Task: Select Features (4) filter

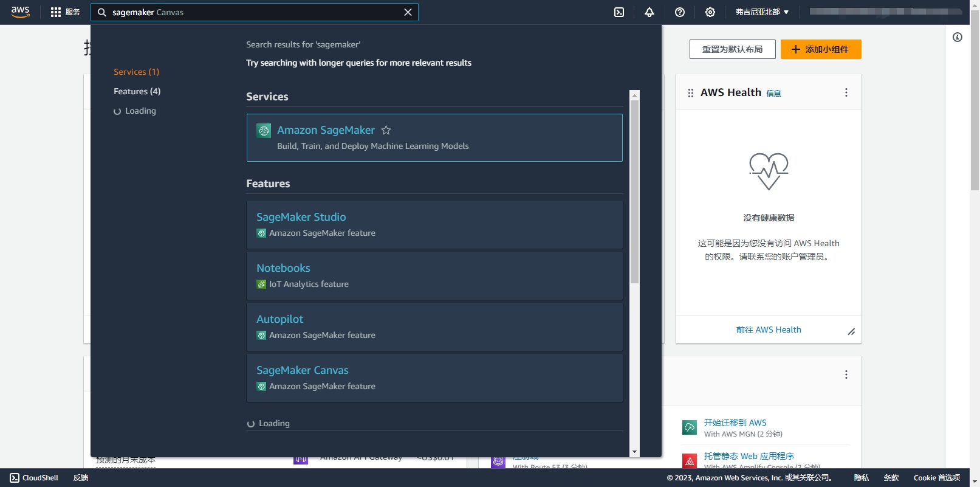Action: click(x=137, y=91)
